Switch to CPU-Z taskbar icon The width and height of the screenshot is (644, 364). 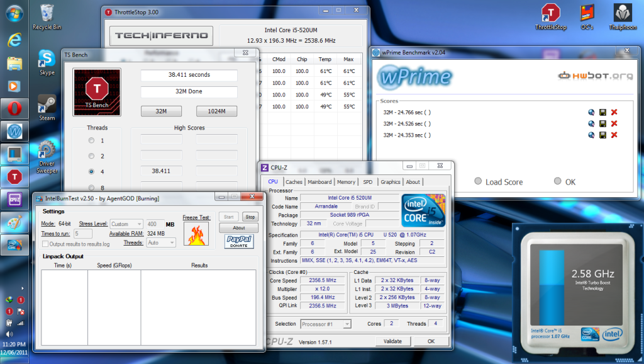(14, 200)
